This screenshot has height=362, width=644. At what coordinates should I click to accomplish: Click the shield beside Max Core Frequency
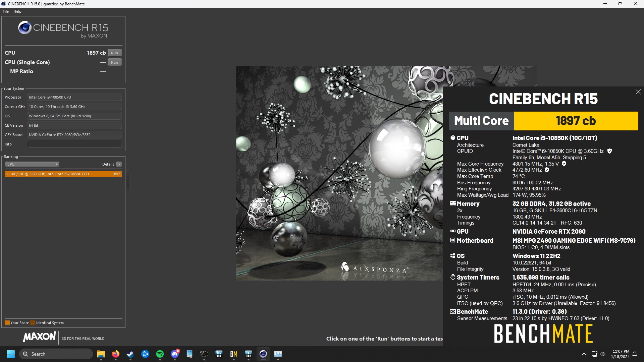pos(564,164)
